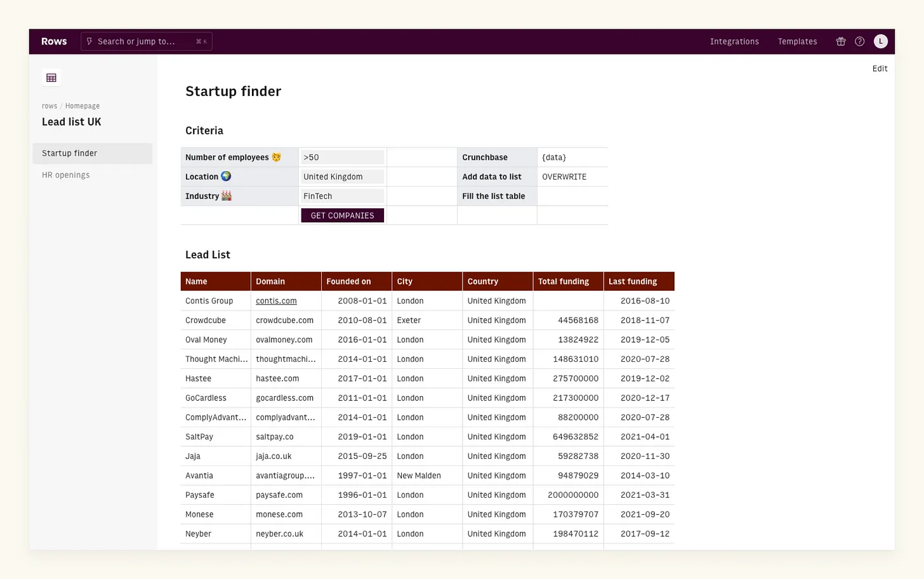Select the 649632852 total funding cell

coord(568,437)
